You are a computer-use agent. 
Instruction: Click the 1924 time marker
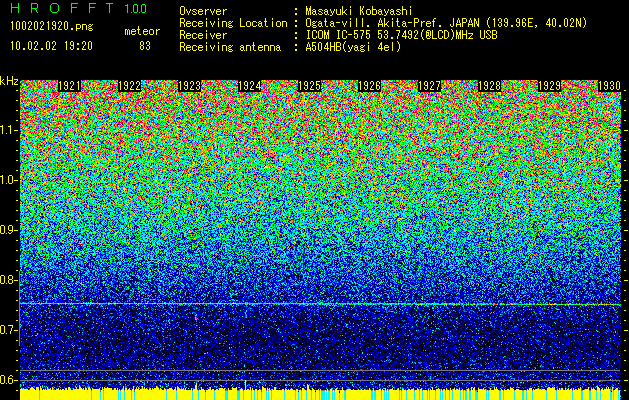[250, 86]
